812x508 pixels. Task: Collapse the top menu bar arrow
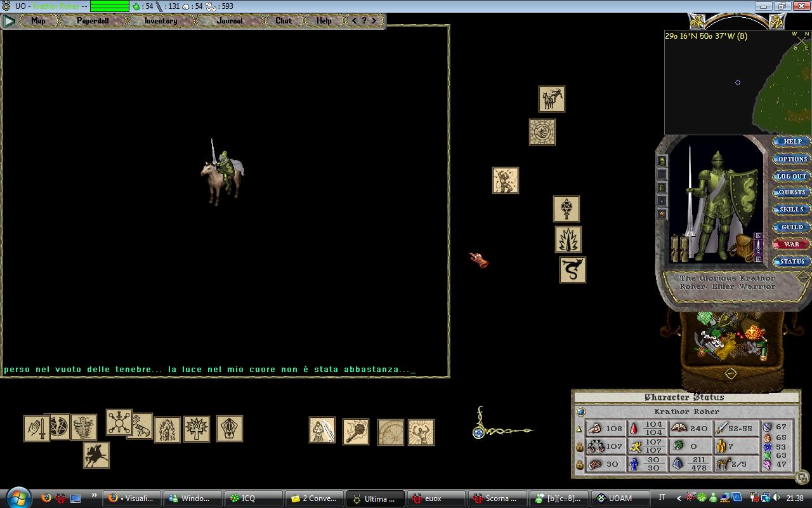tap(9, 21)
